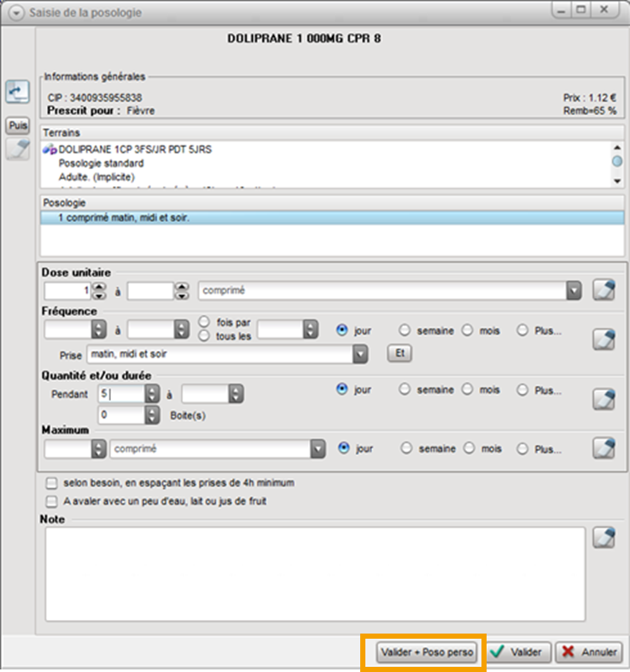Click 'Adulte. (Implicite)' line in Terrains
This screenshot has height=672, width=630.
click(x=96, y=177)
